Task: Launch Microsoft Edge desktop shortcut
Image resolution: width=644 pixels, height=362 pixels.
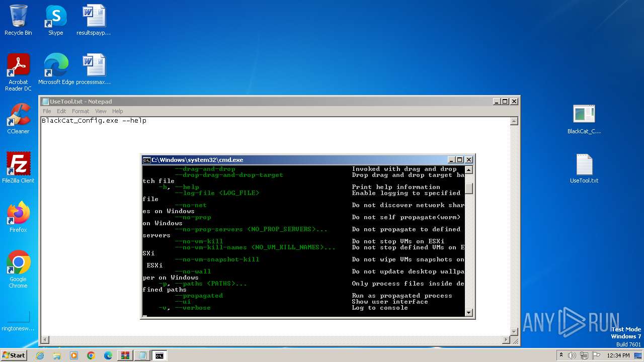Action: tap(56, 69)
